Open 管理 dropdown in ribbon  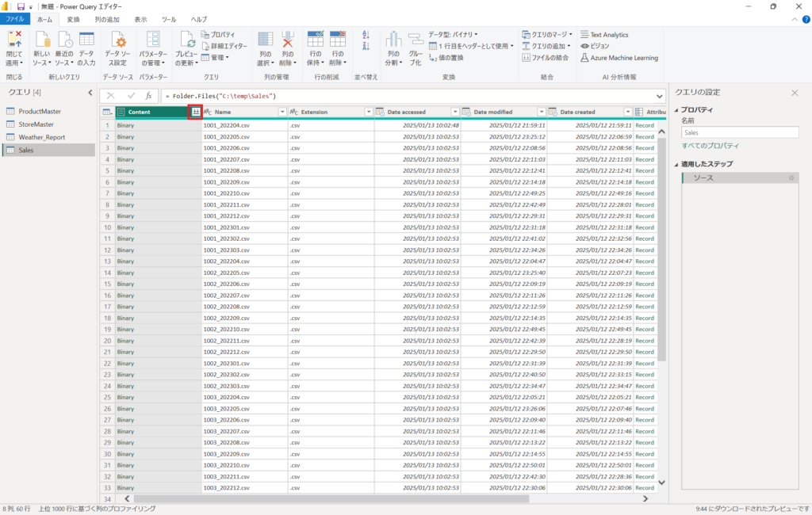point(215,58)
